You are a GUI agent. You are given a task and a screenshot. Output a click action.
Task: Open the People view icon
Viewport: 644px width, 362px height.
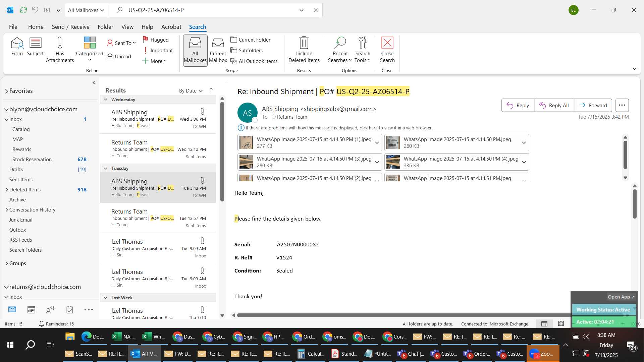point(50,310)
